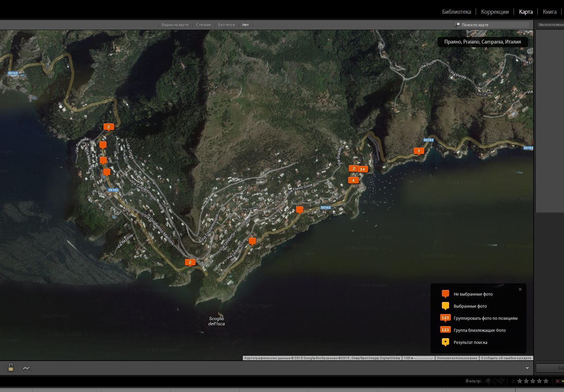Screen dimensions: 564x392
Task: Filter photos С тегами
Action: 203,25
